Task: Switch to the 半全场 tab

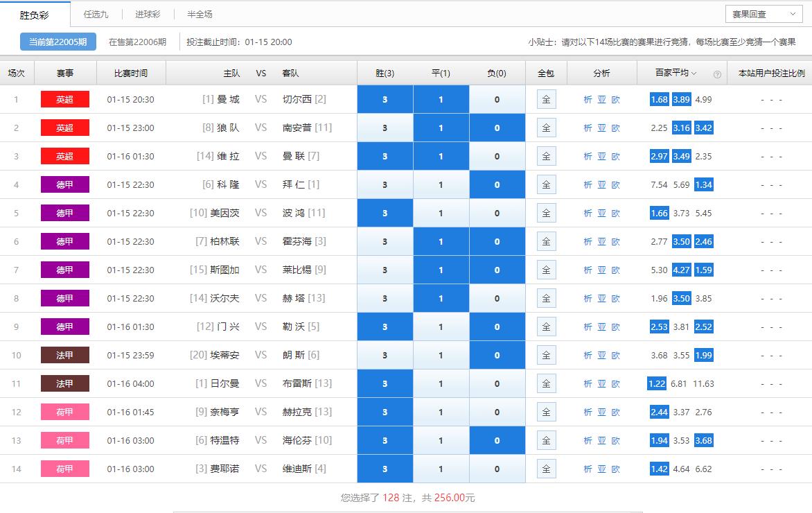Action: [200, 14]
